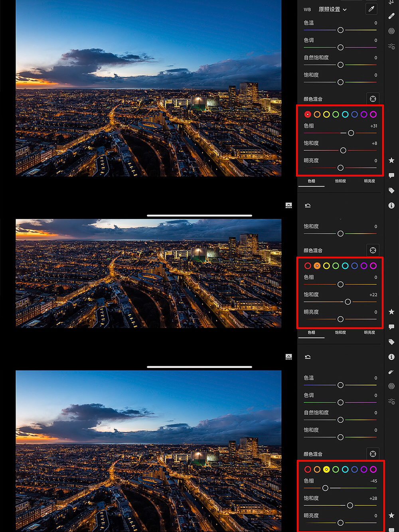Open the WB 原照设置 preset dropdown
The width and height of the screenshot is (399, 532).
(332, 9)
